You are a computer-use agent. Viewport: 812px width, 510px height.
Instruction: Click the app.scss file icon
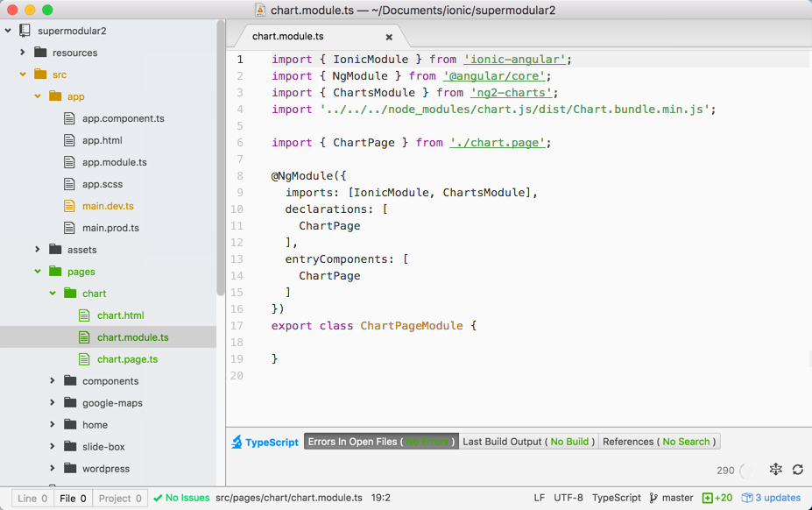[69, 184]
